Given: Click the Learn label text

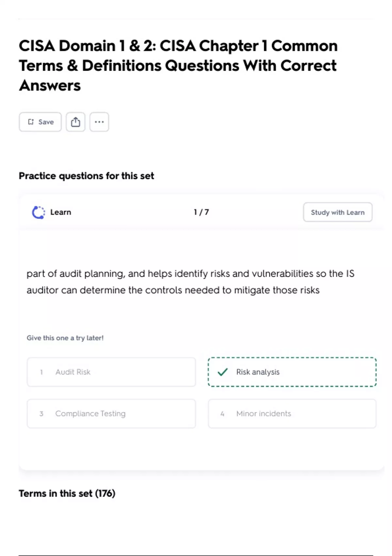Looking at the screenshot, I should pyautogui.click(x=60, y=212).
